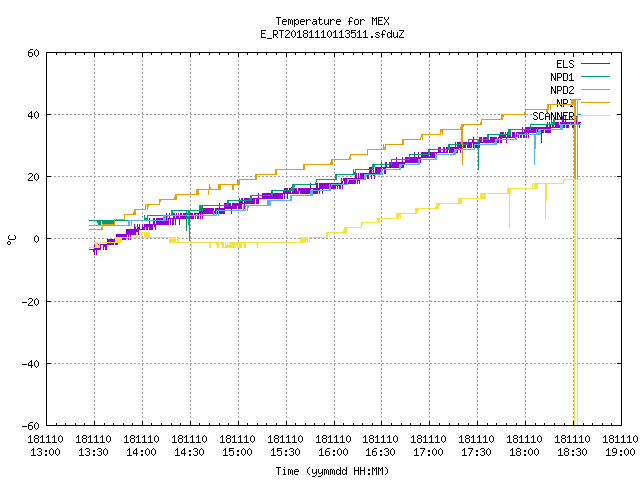The image size is (640, 480).
Task: Click the y-axis label 60
Action: pyautogui.click(x=33, y=53)
